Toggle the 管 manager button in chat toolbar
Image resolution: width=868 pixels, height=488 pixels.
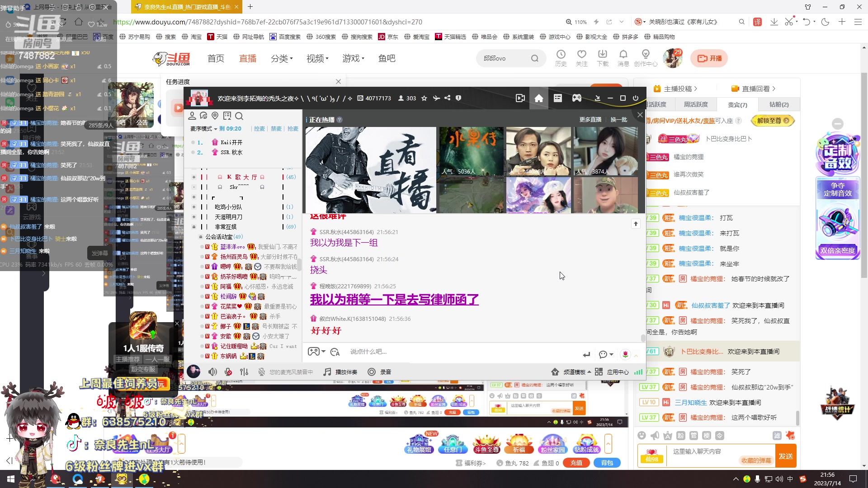694,436
